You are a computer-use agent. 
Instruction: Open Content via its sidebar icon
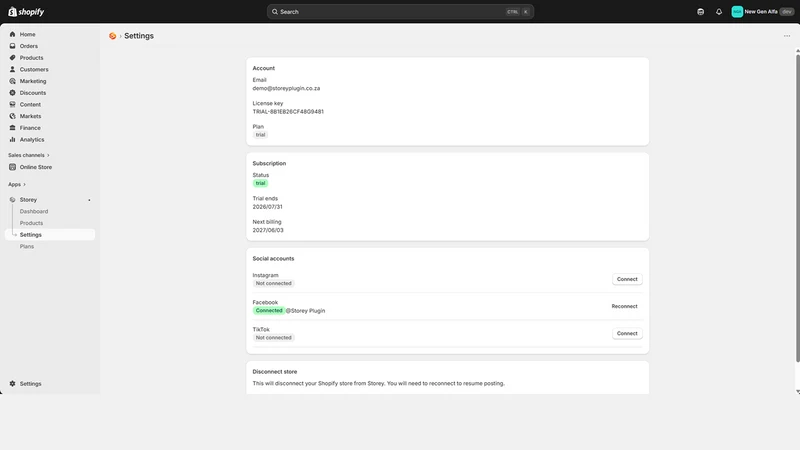tap(12, 105)
